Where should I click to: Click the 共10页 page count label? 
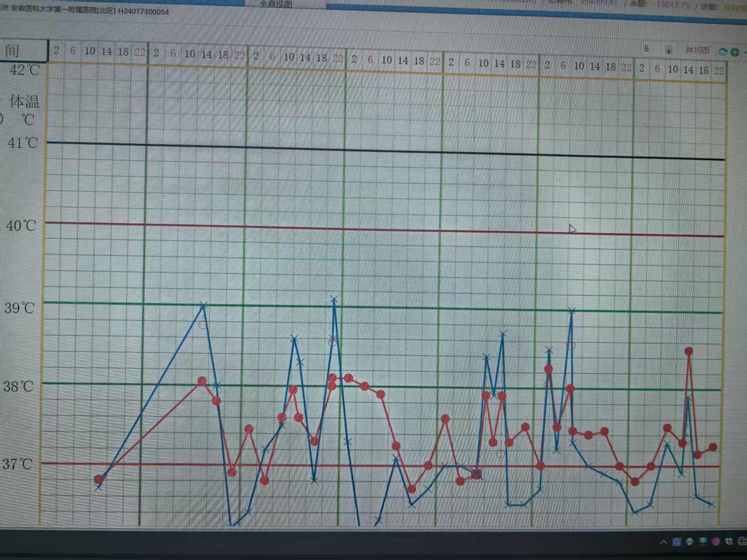(x=697, y=51)
